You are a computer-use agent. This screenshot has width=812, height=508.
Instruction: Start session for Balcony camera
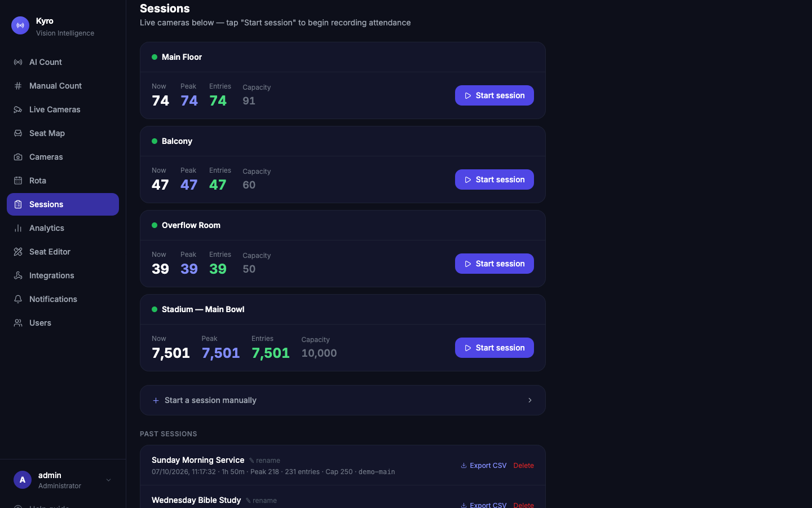tap(495, 179)
